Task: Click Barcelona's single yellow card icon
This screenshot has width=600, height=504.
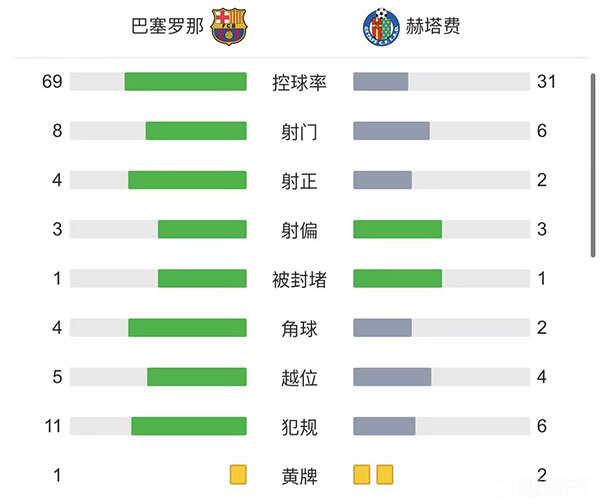Action: (237, 474)
